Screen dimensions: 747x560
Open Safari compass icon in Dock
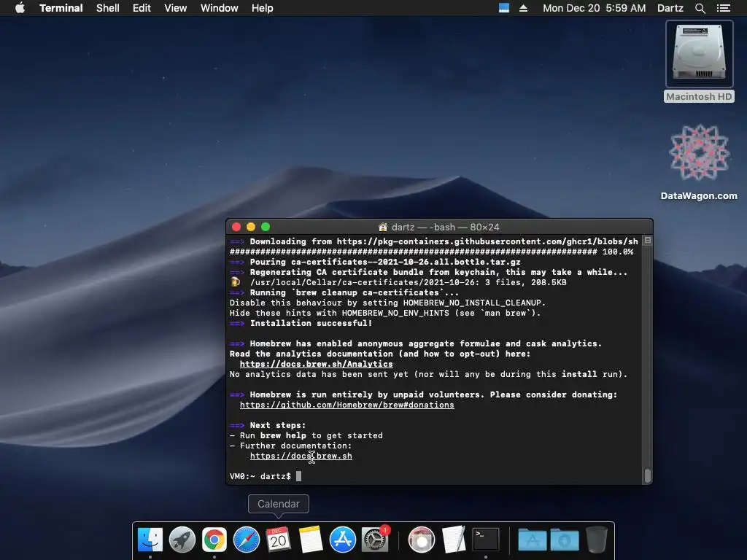pos(247,540)
